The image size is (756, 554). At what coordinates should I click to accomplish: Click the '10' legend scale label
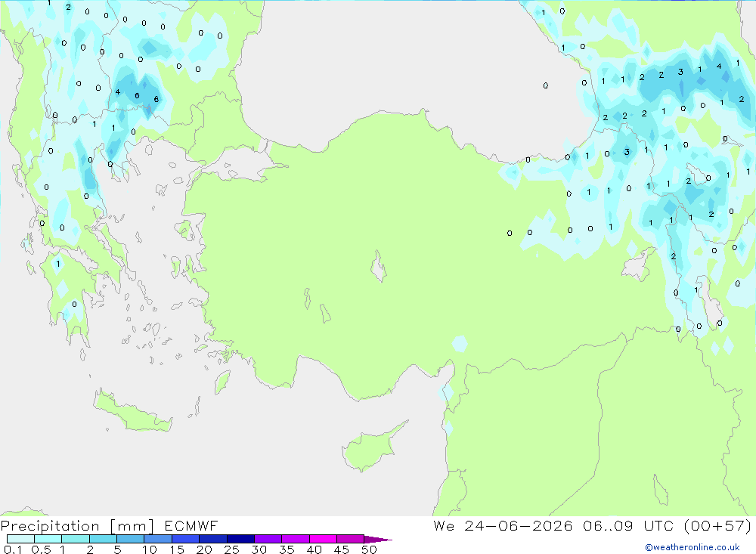[x=150, y=549]
